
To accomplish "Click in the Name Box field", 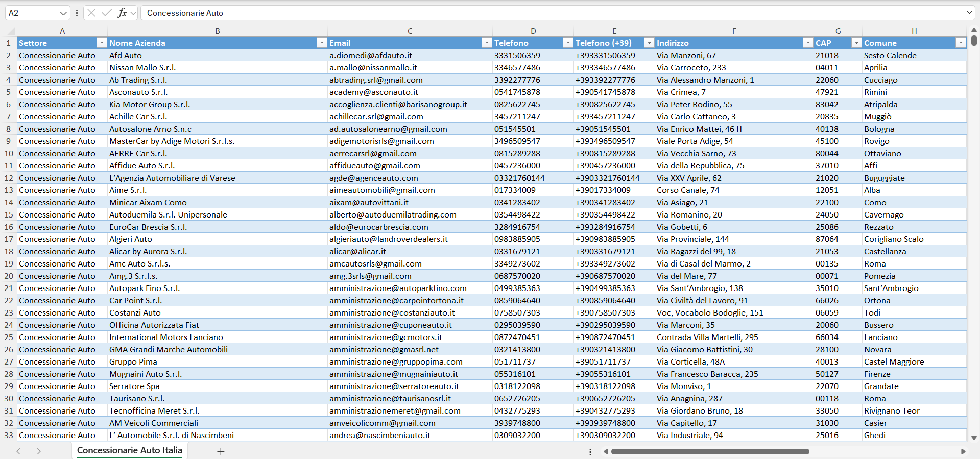I will tap(32, 13).
